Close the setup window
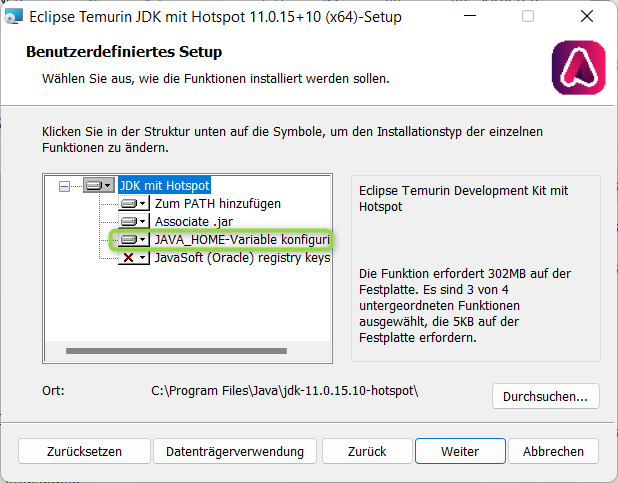 coord(587,16)
